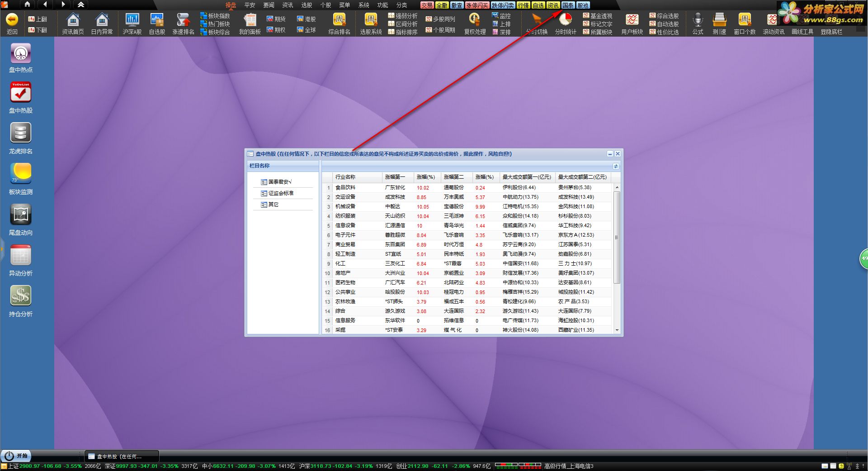
Task: Open 综合选股 toolbar item
Action: click(664, 16)
